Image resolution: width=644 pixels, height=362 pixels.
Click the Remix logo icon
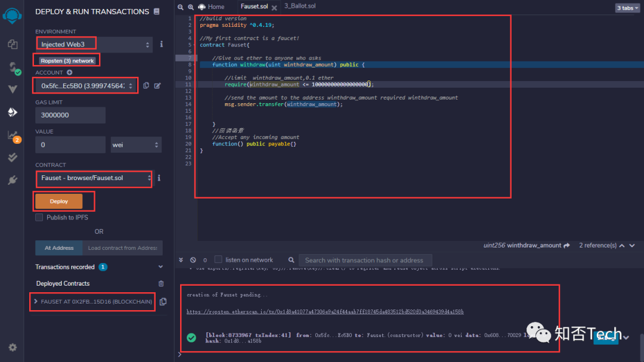12,16
